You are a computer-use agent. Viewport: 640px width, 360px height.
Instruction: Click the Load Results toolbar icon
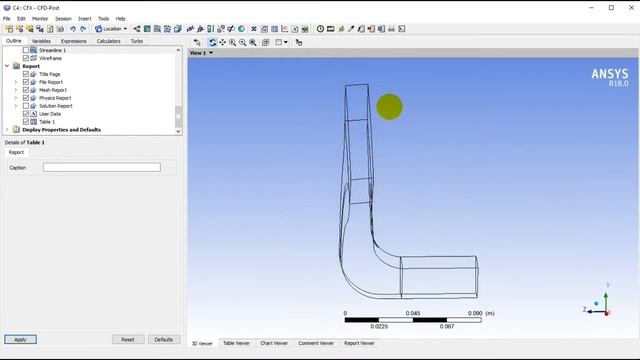coord(9,29)
